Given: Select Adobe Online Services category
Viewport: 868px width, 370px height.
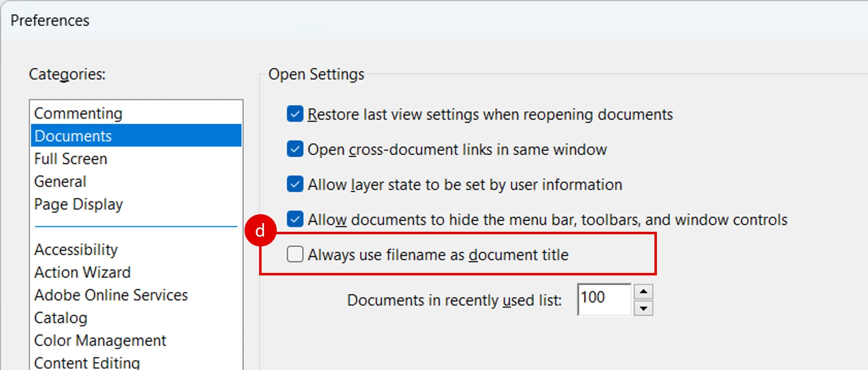Looking at the screenshot, I should tap(136, 295).
